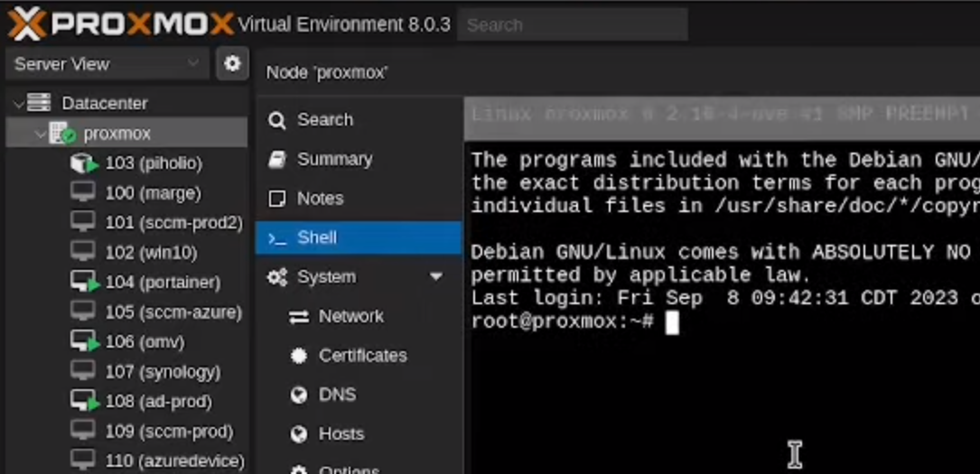Select the Datacenter tree label
The image size is (980, 474).
click(105, 104)
